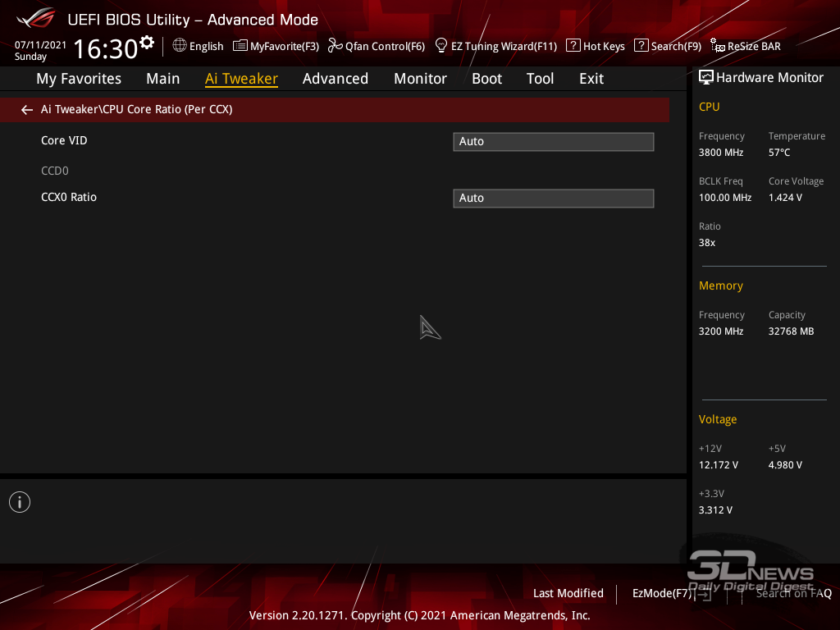Click the ROG logo

(36, 18)
